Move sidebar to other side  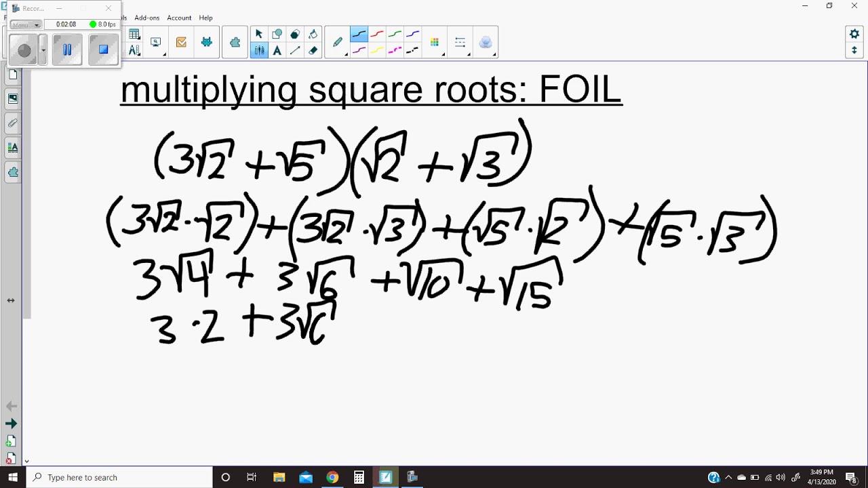11,300
